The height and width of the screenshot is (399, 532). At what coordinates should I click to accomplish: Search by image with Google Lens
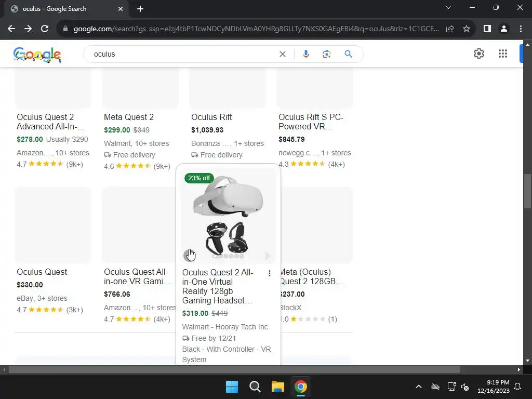pyautogui.click(x=326, y=54)
